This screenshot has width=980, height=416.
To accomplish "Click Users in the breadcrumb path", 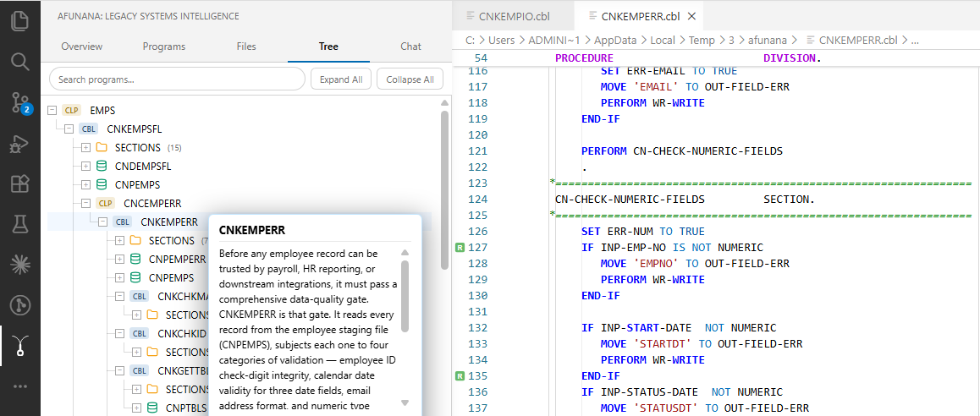I will coord(503,40).
